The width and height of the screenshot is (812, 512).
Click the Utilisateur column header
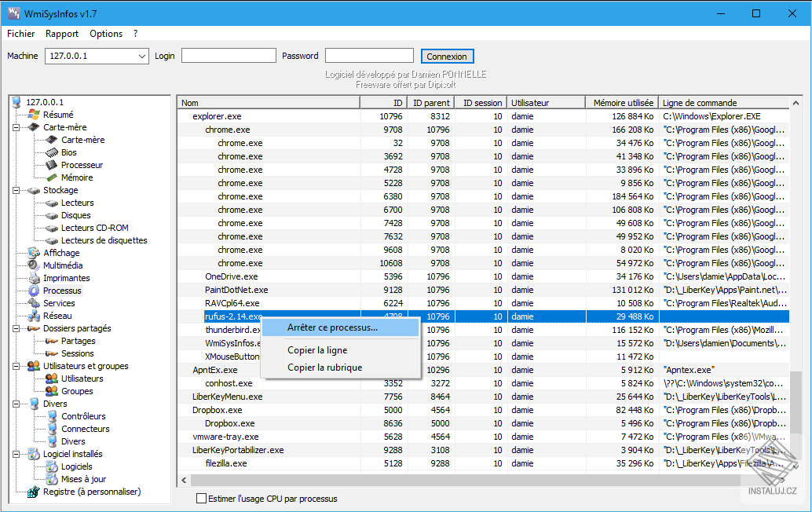point(546,103)
